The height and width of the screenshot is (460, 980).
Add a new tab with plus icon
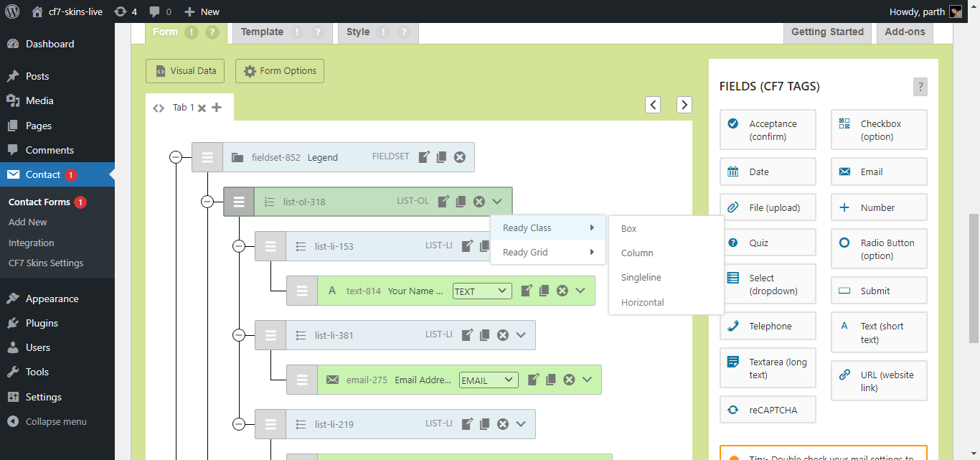pos(217,108)
